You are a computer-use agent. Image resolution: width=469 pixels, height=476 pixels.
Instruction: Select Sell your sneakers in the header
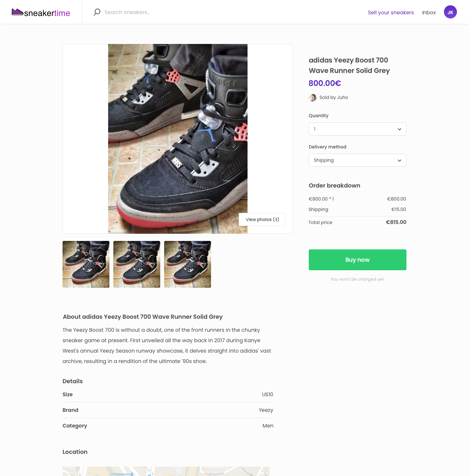(x=391, y=13)
